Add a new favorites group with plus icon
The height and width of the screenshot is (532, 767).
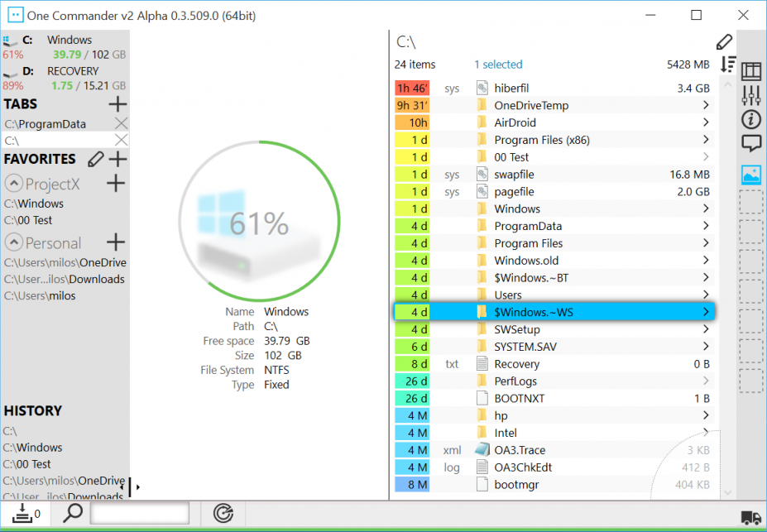(117, 159)
